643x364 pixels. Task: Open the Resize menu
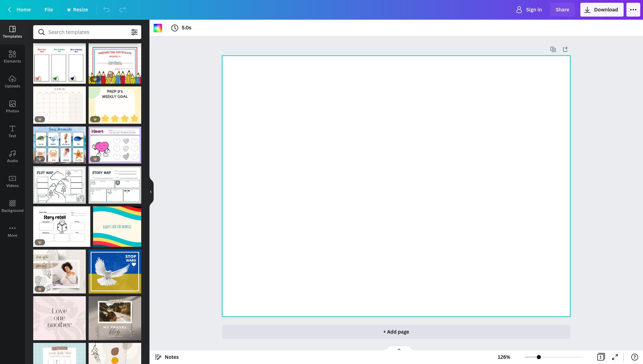77,10
